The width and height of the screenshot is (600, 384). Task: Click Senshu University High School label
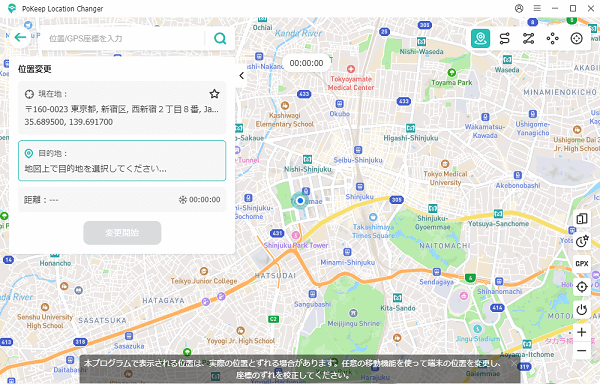pyautogui.click(x=45, y=321)
